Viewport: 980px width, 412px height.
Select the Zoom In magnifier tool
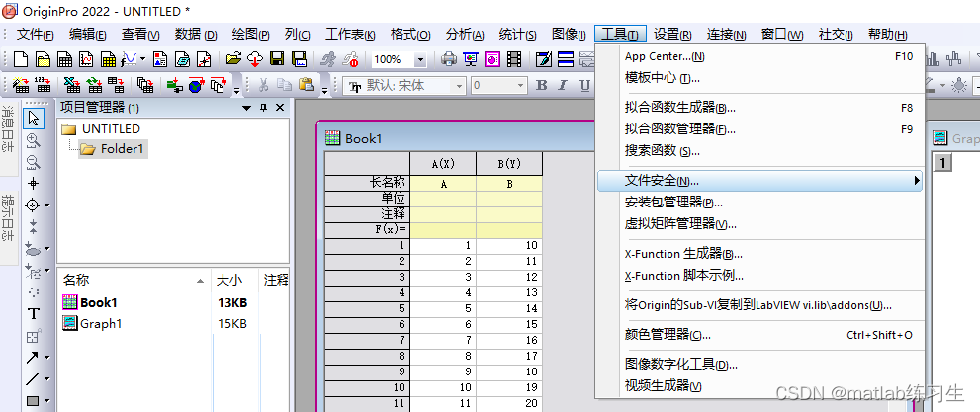(34, 140)
